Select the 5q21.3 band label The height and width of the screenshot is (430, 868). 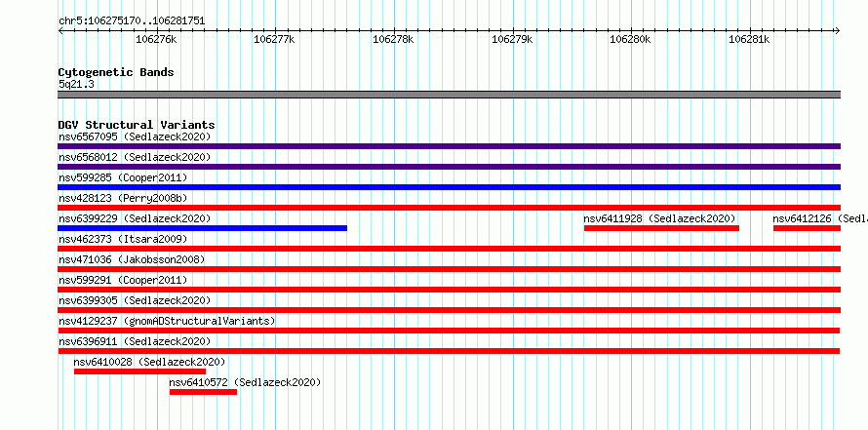pos(76,84)
